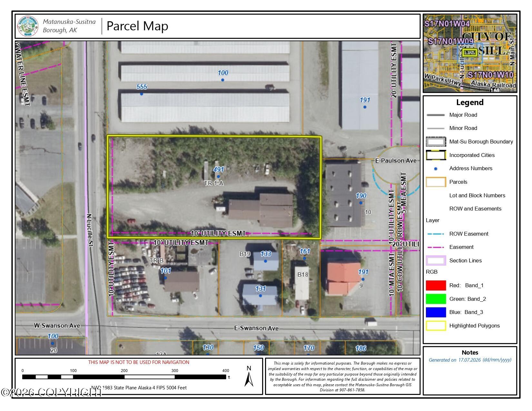Click the 191 address label beside lot 9
This screenshot has height=411, width=532.
pos(363,272)
